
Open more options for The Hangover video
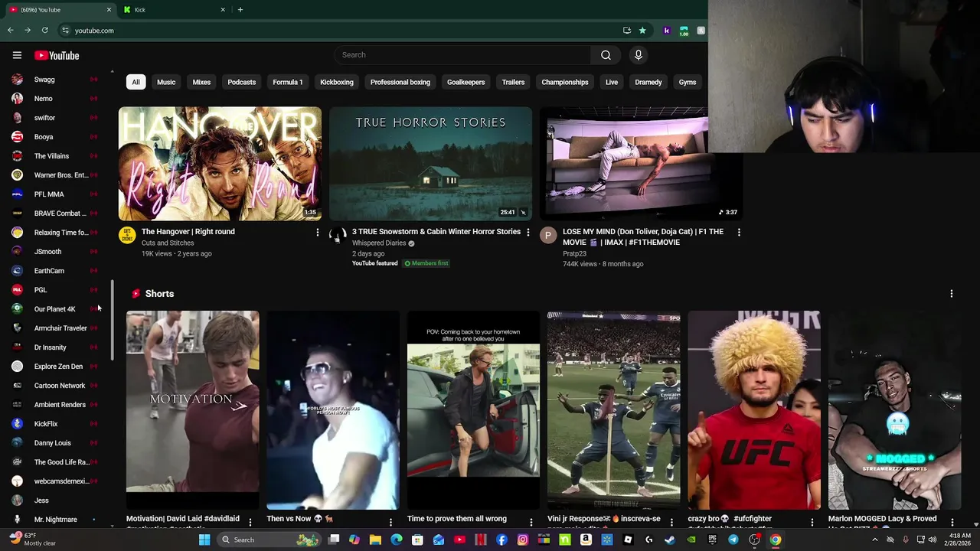point(318,232)
